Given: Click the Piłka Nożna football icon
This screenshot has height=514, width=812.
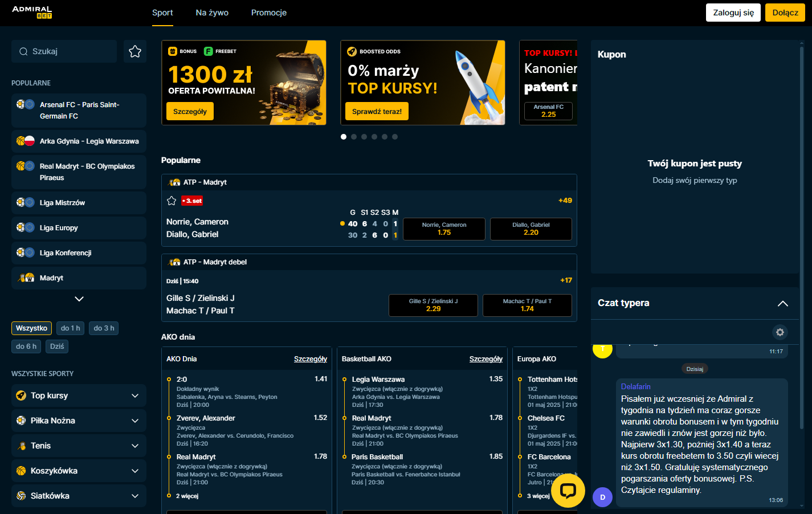Looking at the screenshot, I should coord(21,421).
